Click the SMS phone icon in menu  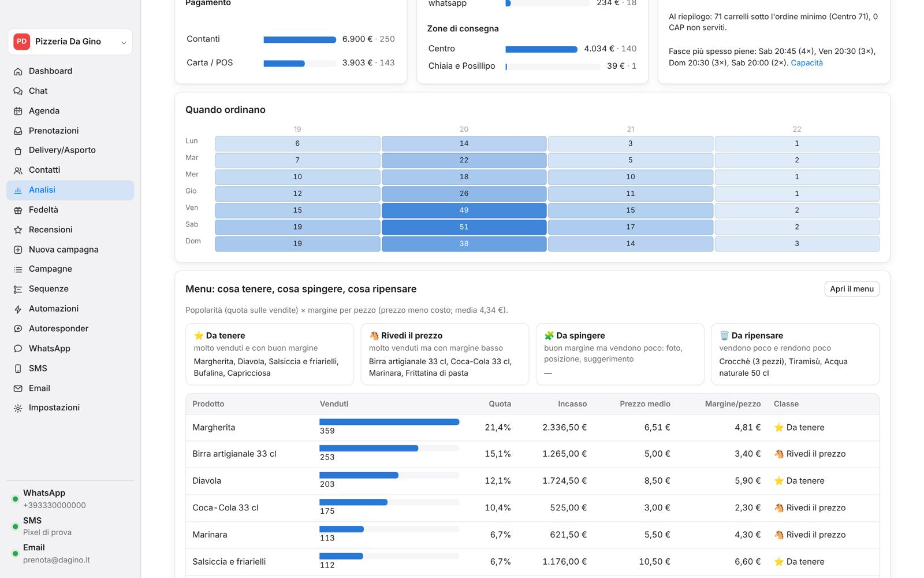(18, 368)
